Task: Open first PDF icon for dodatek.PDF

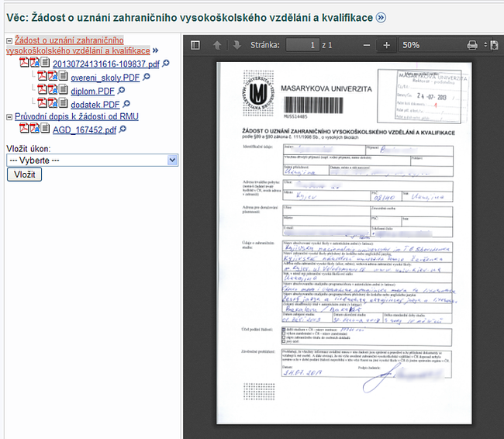Action: point(42,103)
